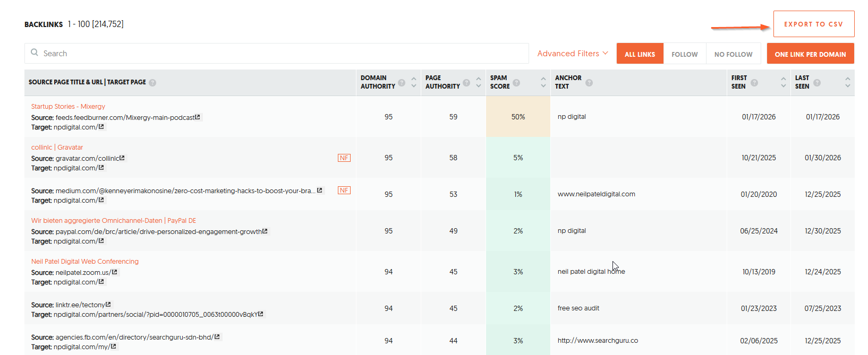The height and width of the screenshot is (355, 868).
Task: Open help icon for Domain Authority
Action: click(x=402, y=83)
